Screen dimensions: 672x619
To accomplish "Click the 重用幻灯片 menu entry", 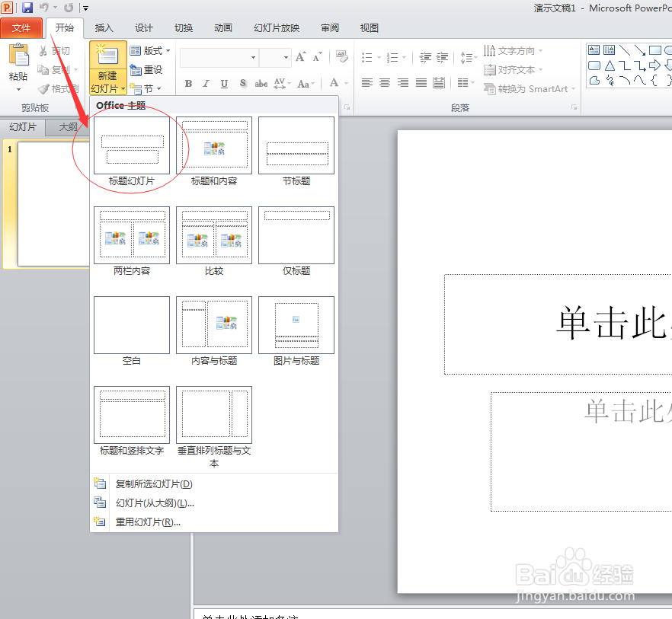I will click(x=147, y=521).
